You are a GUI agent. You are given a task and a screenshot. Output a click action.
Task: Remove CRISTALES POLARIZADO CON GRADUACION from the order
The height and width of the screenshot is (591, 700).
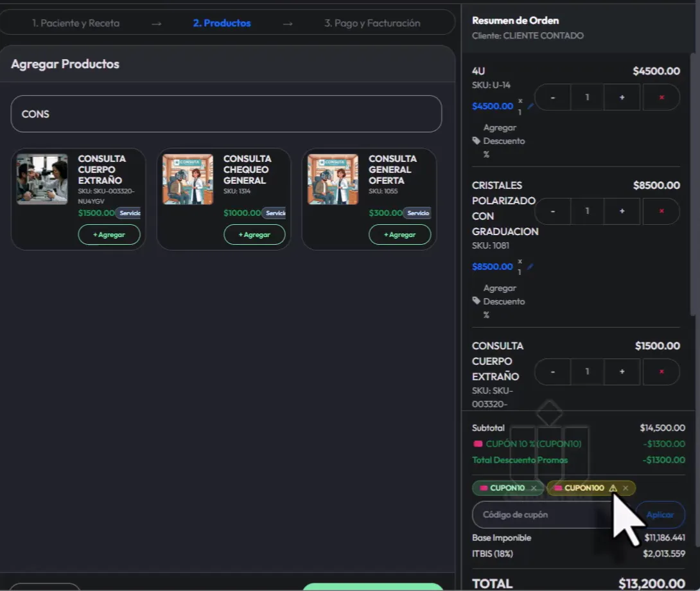[x=661, y=211]
